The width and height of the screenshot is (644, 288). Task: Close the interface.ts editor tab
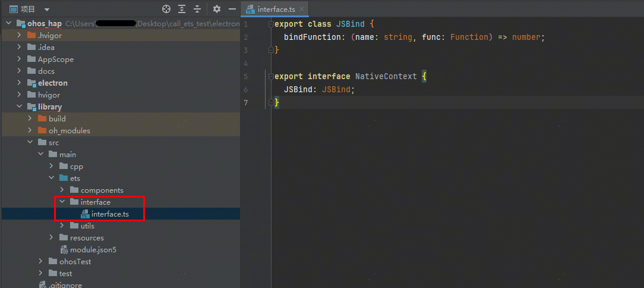click(x=302, y=9)
